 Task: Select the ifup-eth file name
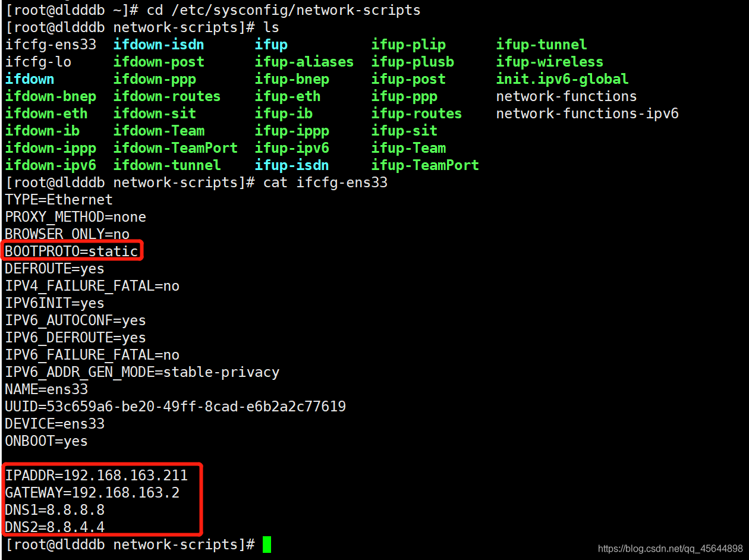click(288, 96)
